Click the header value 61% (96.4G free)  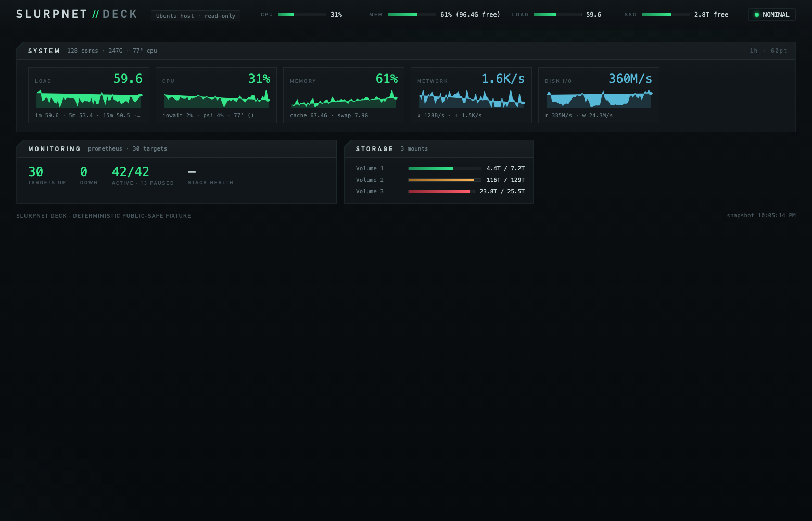[x=470, y=15]
